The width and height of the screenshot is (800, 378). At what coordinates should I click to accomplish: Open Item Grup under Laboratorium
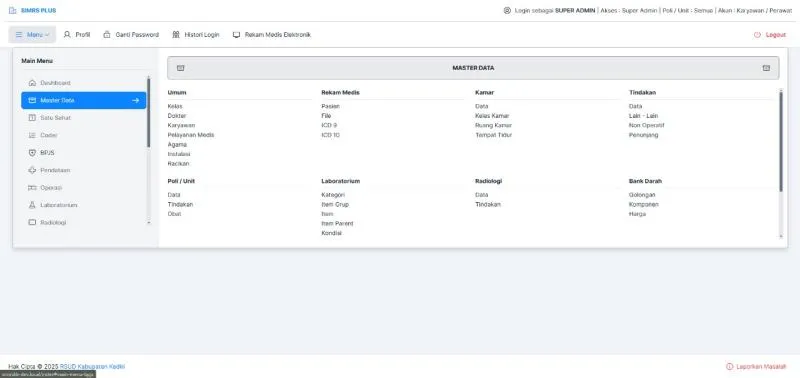point(335,204)
